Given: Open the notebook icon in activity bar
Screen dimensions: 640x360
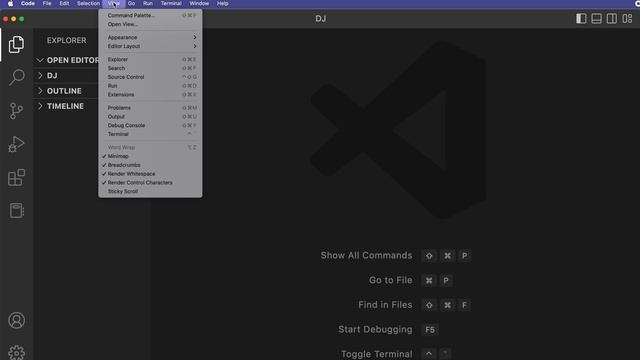Looking at the screenshot, I should pos(16,211).
